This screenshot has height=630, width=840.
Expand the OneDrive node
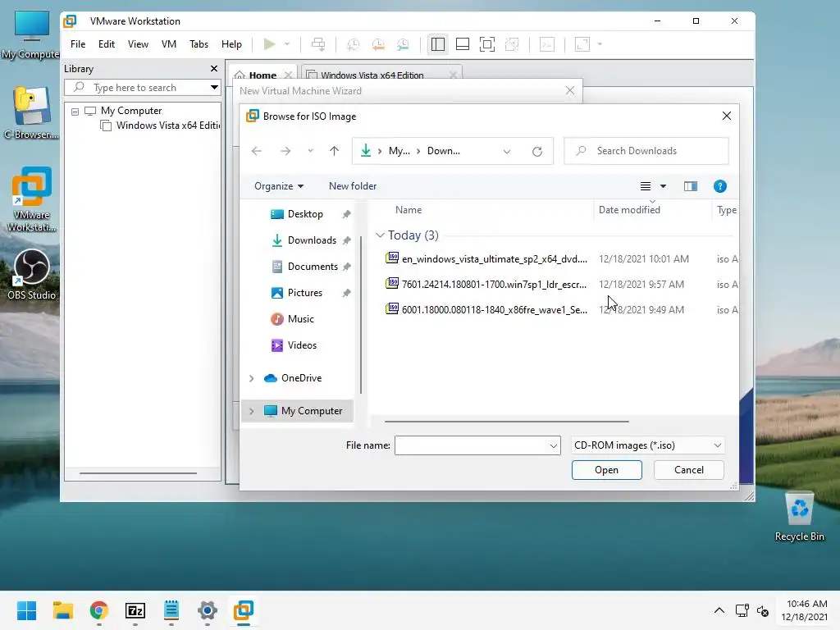[251, 378]
